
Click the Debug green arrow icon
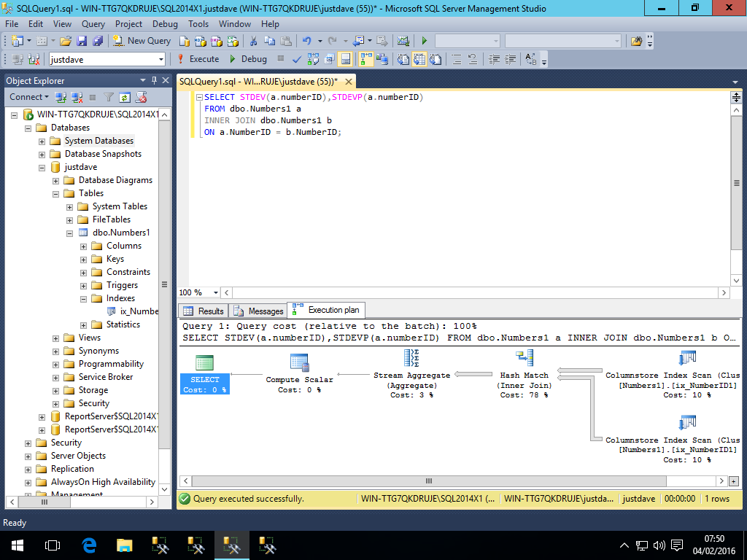point(233,59)
